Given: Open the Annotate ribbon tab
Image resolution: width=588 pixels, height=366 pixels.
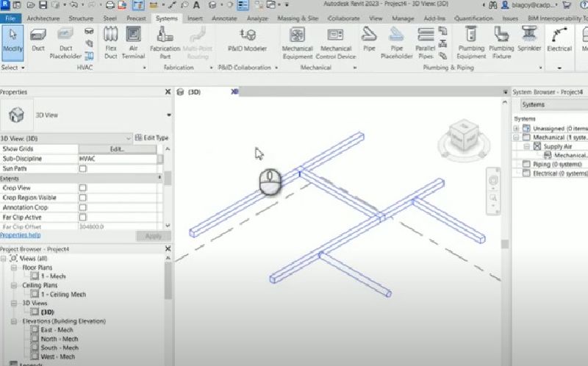Looking at the screenshot, I should click(x=224, y=18).
